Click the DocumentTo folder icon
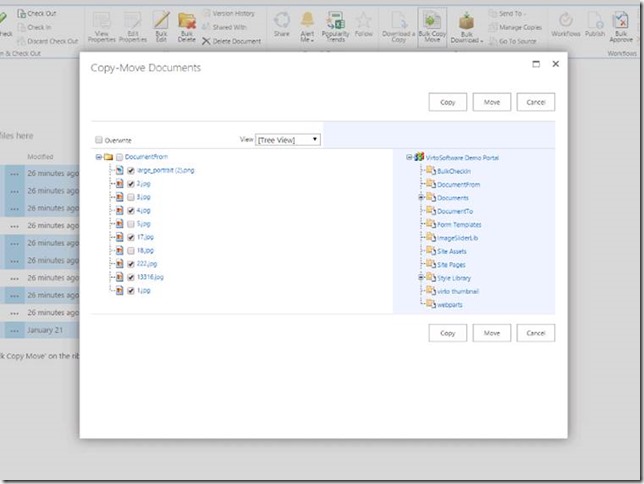Image resolution: width=644 pixels, height=484 pixels. [430, 211]
